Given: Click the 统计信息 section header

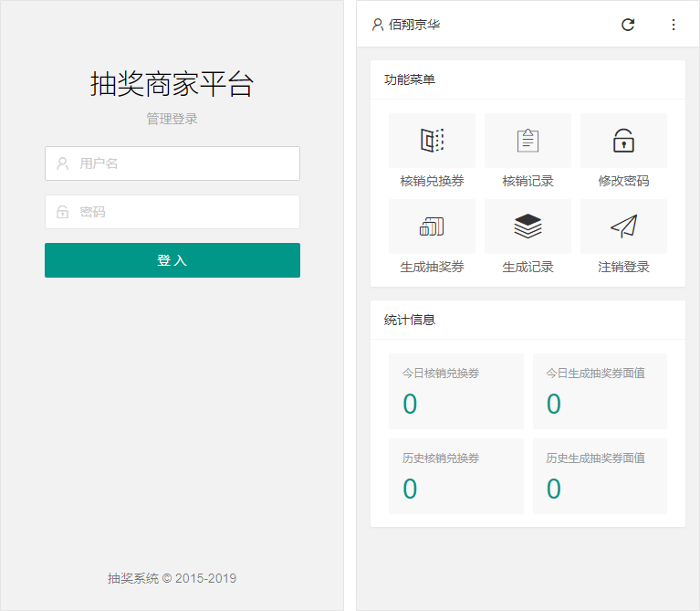Looking at the screenshot, I should [x=410, y=320].
